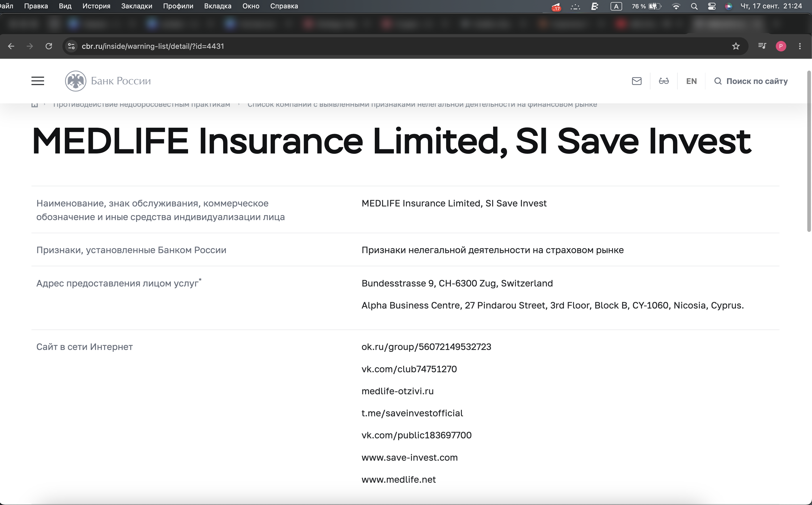Open Control Center in menu bar

(x=712, y=6)
